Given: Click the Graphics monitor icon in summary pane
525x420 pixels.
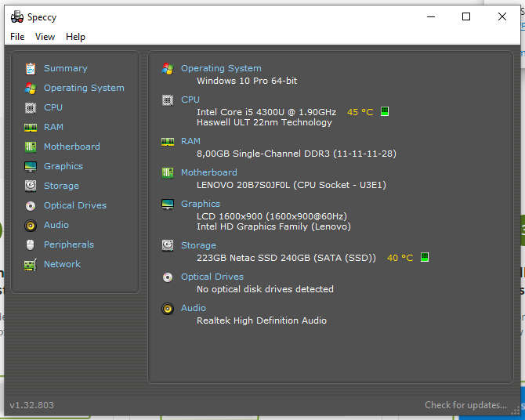Looking at the screenshot, I should coord(168,205).
